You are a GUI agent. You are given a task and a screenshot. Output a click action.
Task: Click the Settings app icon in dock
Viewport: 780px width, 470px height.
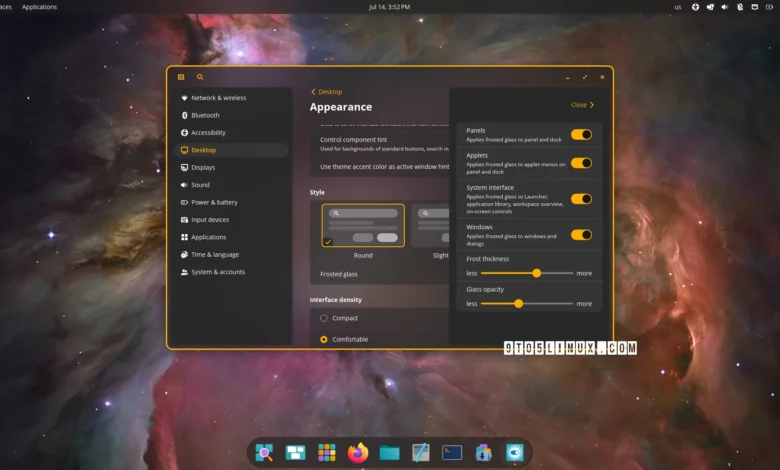coord(514,453)
